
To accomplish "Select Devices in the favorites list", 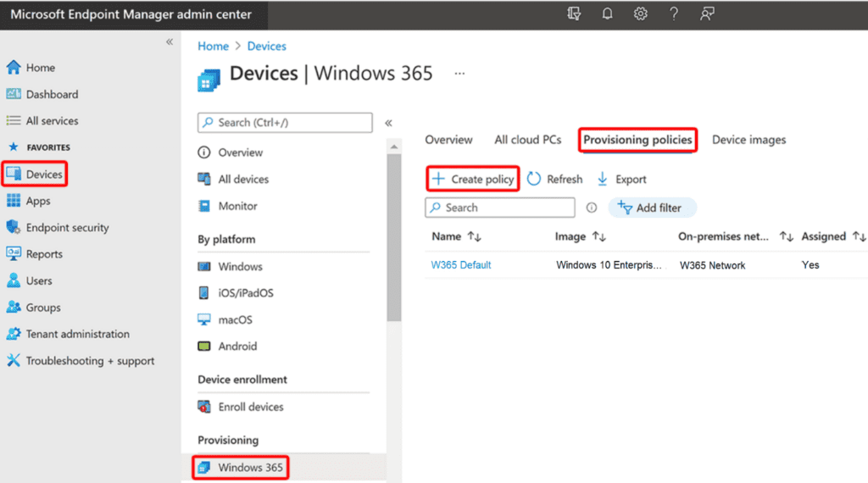I will [x=34, y=175].
